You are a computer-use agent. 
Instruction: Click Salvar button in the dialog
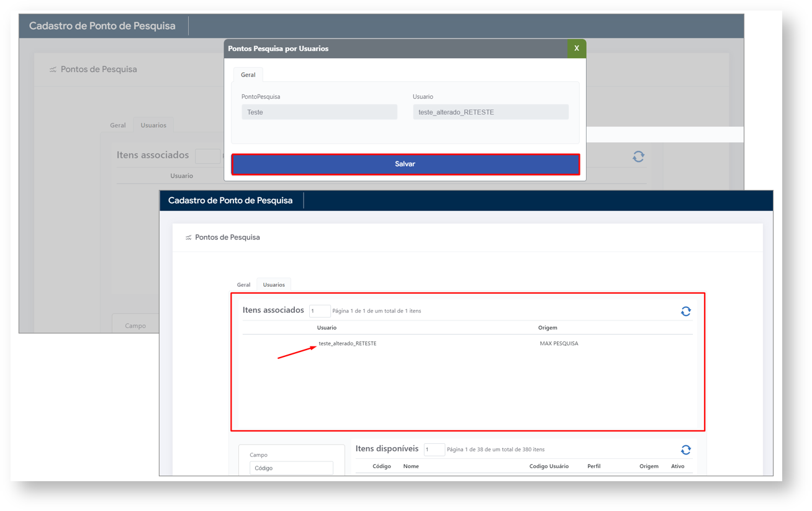405,164
